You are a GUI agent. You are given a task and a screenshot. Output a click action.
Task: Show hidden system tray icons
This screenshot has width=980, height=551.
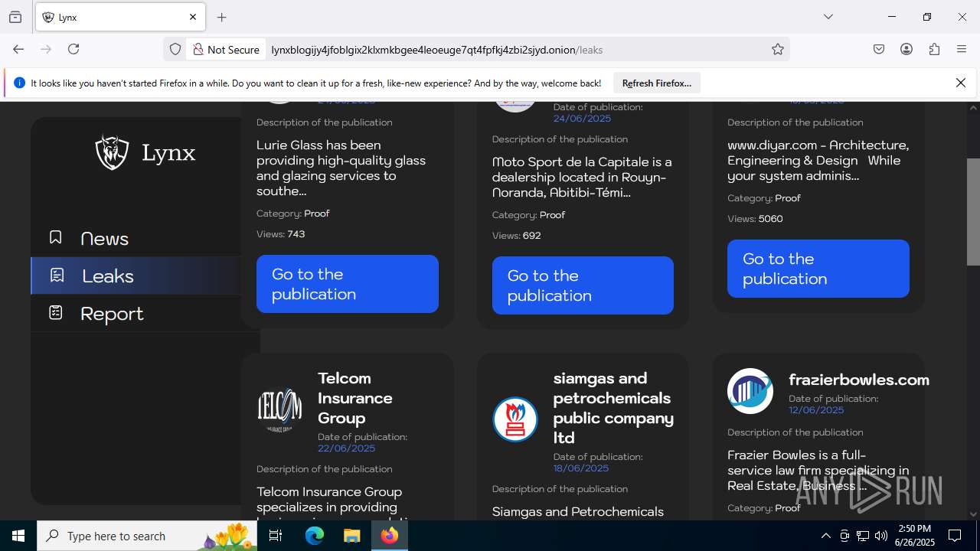click(x=825, y=536)
